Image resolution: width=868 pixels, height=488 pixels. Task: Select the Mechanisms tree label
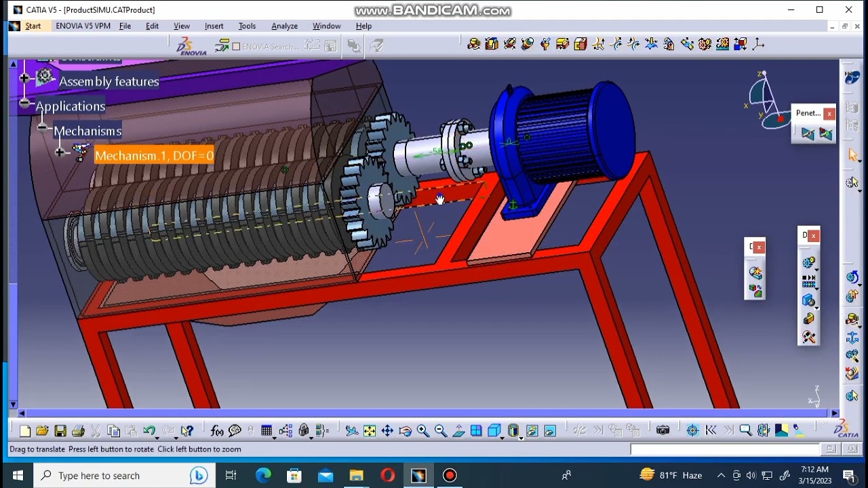[x=87, y=131]
